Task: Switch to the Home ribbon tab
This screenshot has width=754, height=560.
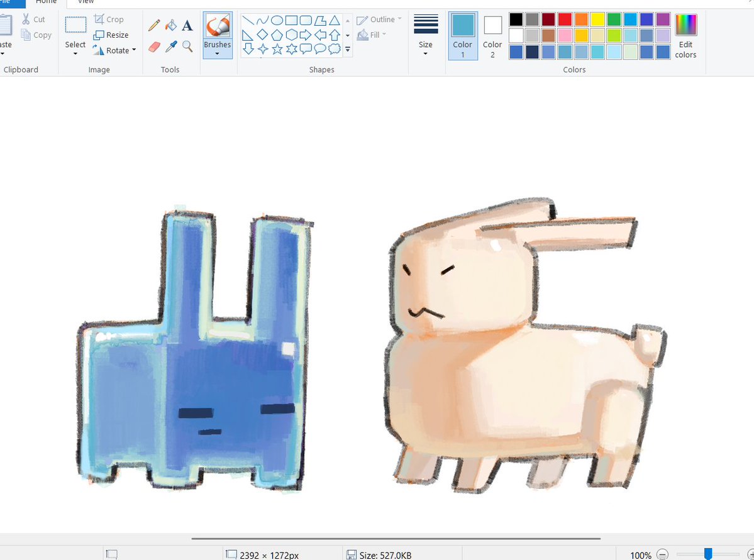Action: click(x=46, y=3)
